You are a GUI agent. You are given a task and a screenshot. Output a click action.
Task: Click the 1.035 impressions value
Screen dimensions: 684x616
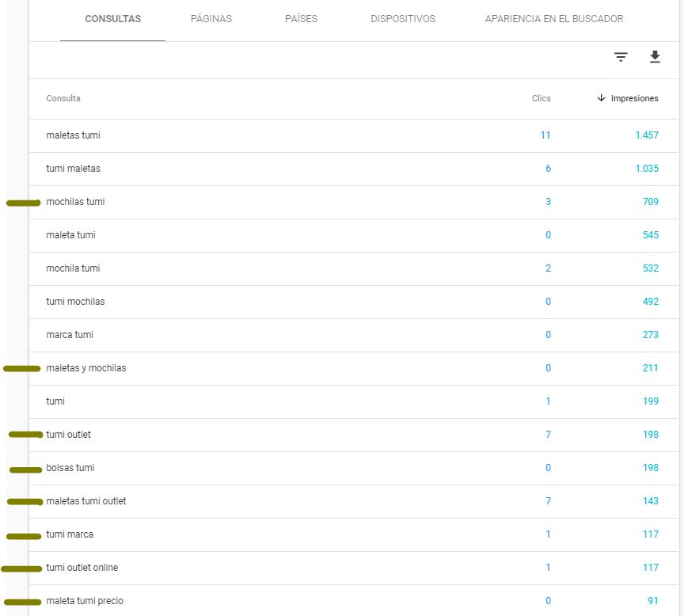coord(647,169)
